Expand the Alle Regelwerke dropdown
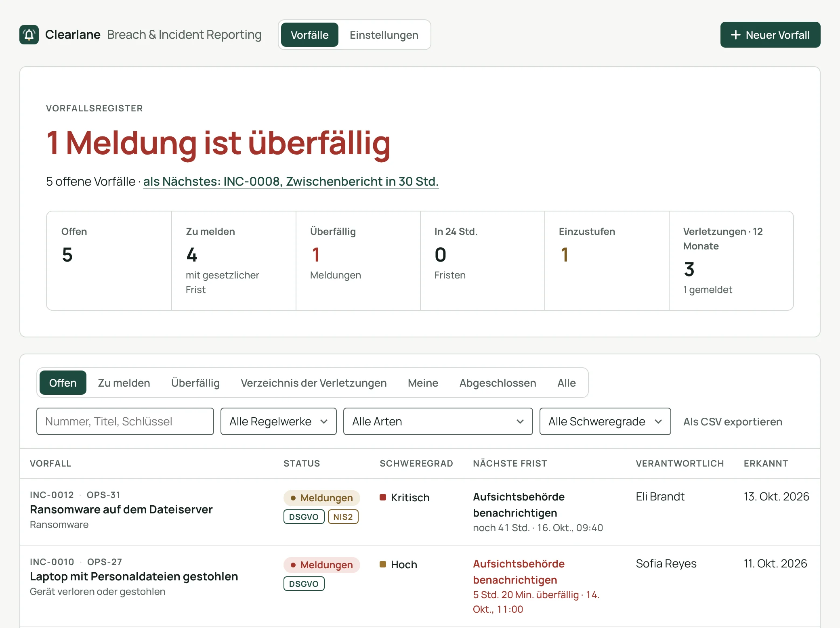 [279, 421]
